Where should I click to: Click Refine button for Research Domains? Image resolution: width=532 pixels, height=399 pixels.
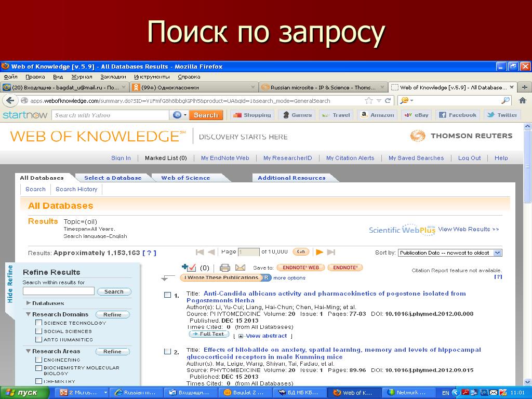click(x=112, y=314)
